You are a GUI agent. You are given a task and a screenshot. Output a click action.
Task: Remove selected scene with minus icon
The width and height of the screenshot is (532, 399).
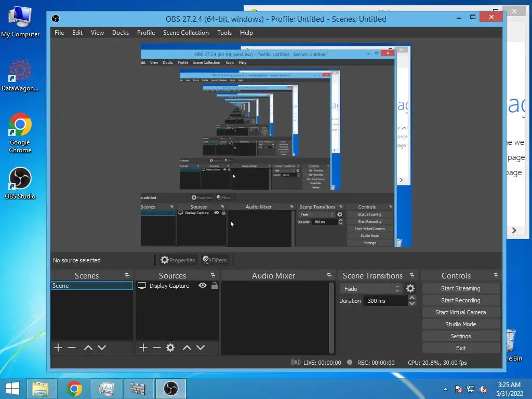tap(72, 348)
